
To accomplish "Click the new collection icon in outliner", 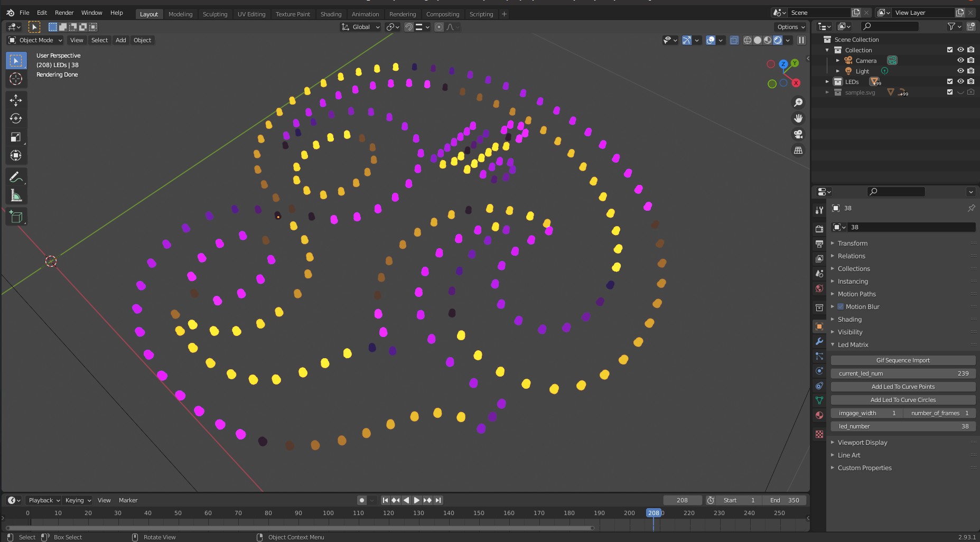I will click(x=970, y=26).
